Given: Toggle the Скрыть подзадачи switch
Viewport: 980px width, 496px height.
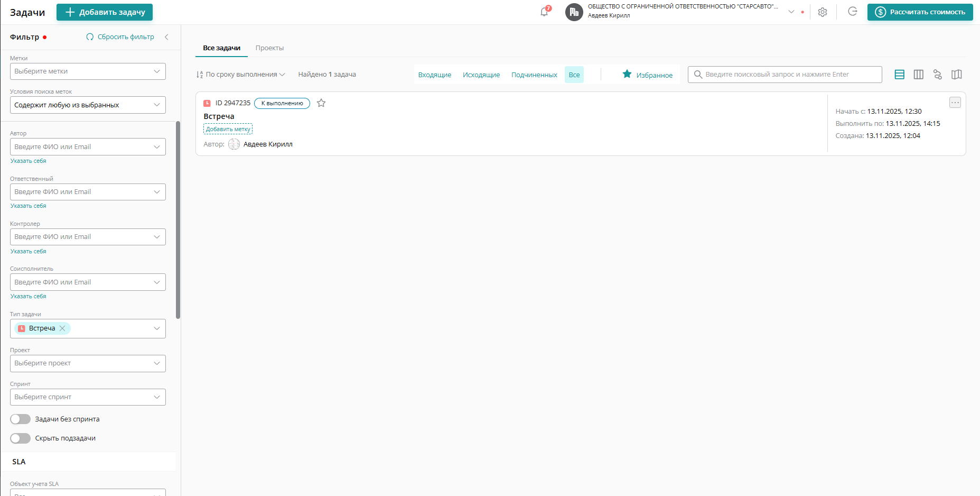Looking at the screenshot, I should (21, 438).
